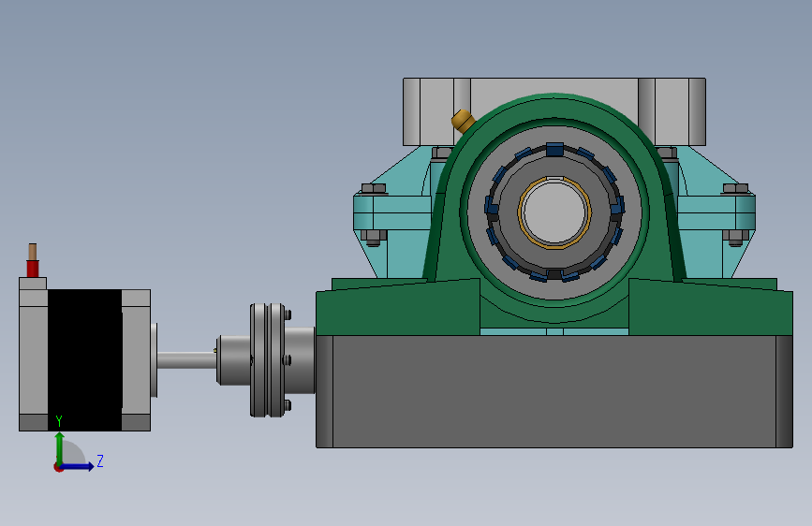Screen dimensions: 812x526
Task: Click the blue Z axis arrow of the triad
Action: [x=78, y=466]
